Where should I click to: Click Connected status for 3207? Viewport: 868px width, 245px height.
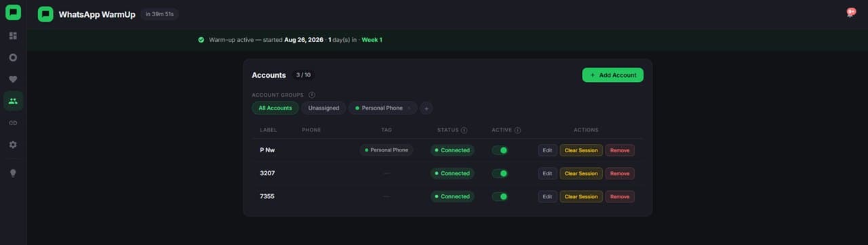(x=452, y=173)
